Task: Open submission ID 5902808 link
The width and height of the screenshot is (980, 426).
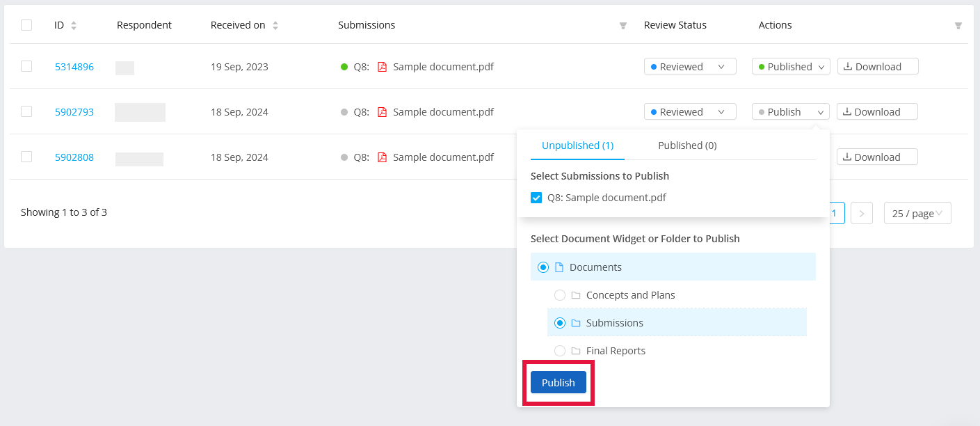Action: coord(74,157)
